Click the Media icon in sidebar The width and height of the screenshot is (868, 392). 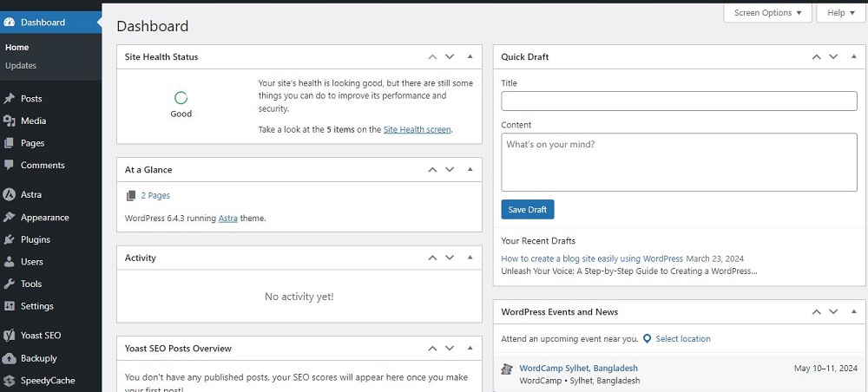click(10, 121)
